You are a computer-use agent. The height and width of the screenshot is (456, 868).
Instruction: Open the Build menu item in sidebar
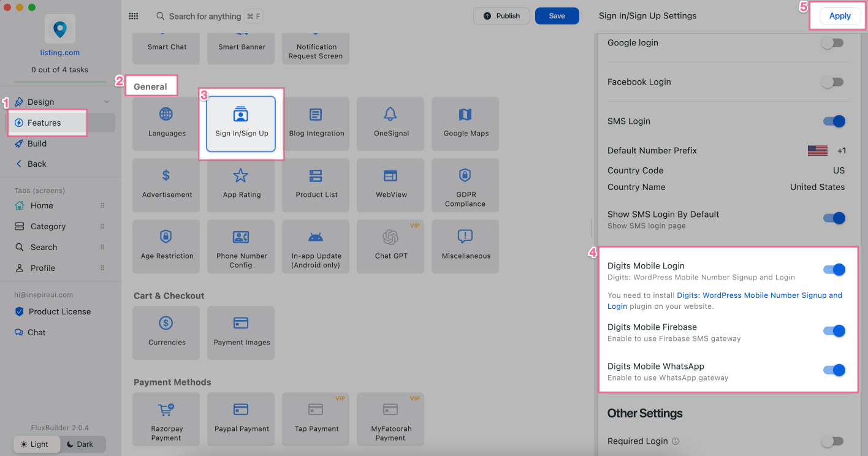37,143
